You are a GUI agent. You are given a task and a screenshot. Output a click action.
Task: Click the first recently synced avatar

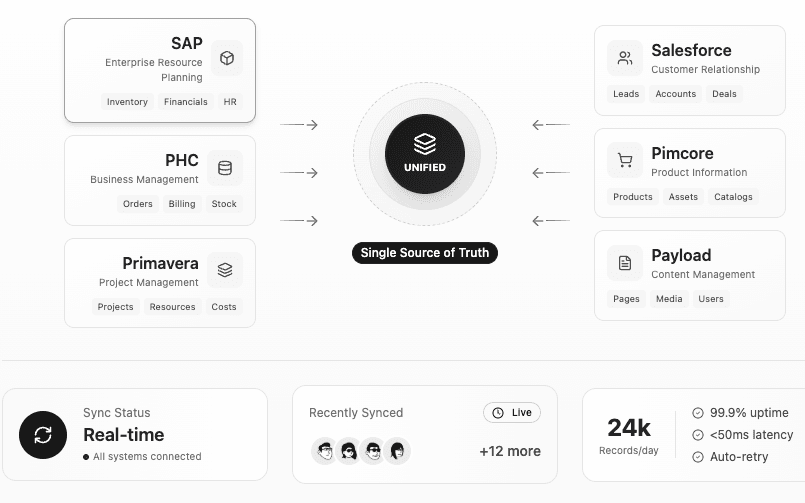click(324, 451)
